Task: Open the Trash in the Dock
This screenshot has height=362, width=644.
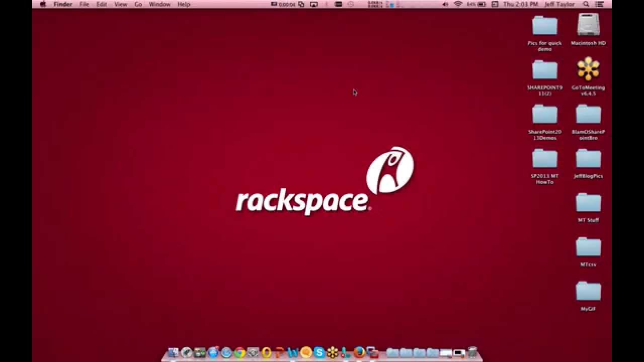Action: 472,352
